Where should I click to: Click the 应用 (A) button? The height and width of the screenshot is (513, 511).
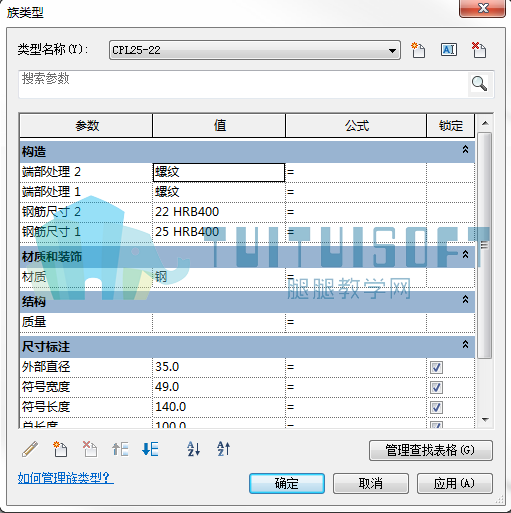(454, 483)
